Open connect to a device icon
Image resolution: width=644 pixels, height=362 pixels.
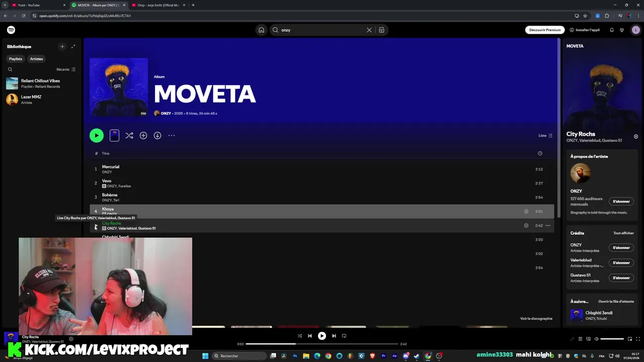(x=588, y=339)
